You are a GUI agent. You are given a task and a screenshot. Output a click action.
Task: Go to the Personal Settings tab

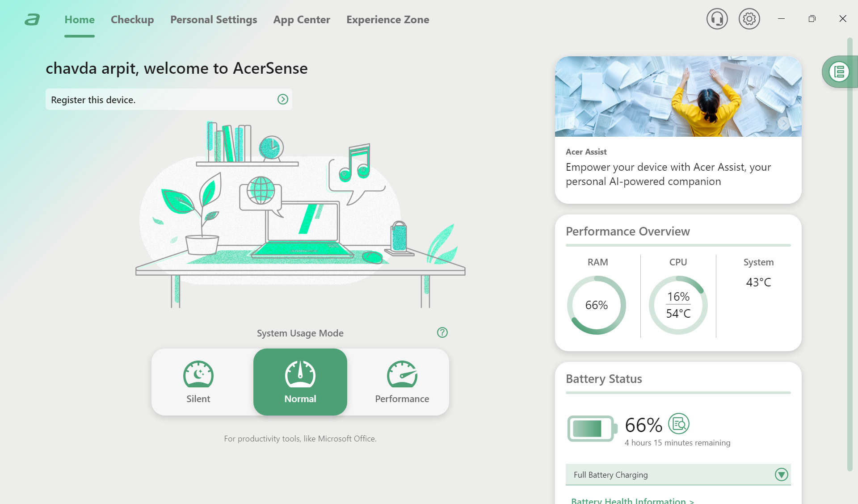click(x=214, y=20)
